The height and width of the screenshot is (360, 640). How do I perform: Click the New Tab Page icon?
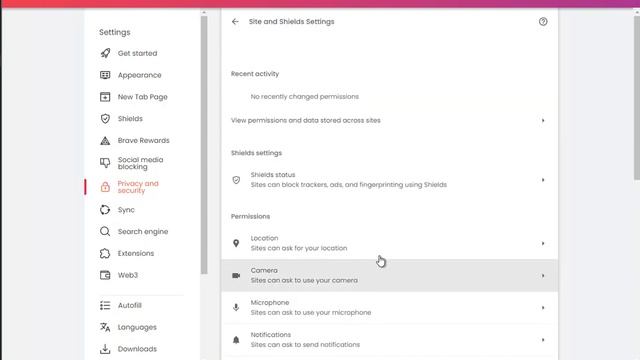click(105, 97)
